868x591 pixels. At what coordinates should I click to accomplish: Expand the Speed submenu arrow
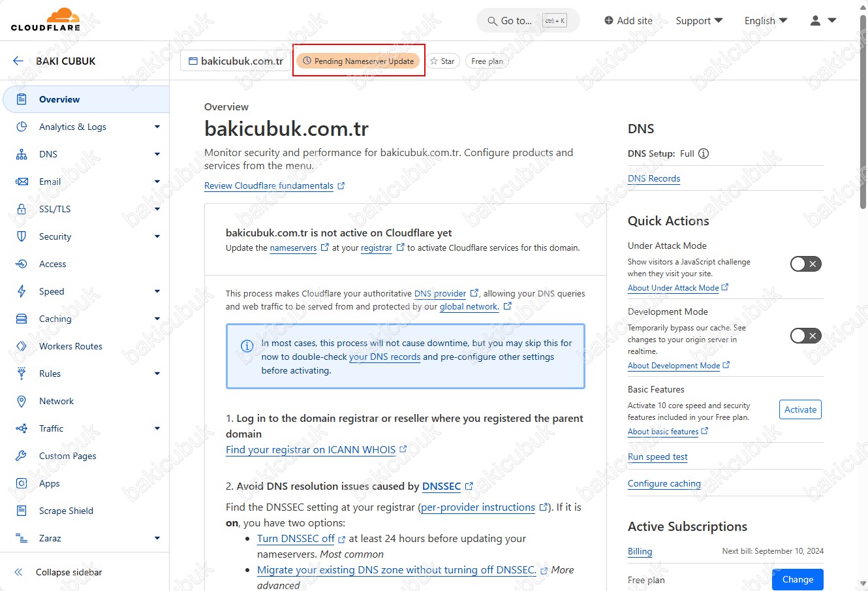point(157,291)
